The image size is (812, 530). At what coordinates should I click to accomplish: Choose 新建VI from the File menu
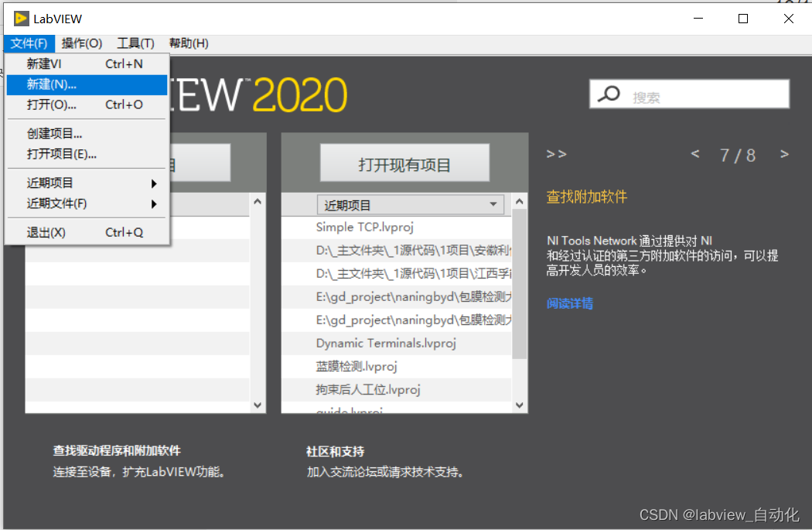coord(87,63)
